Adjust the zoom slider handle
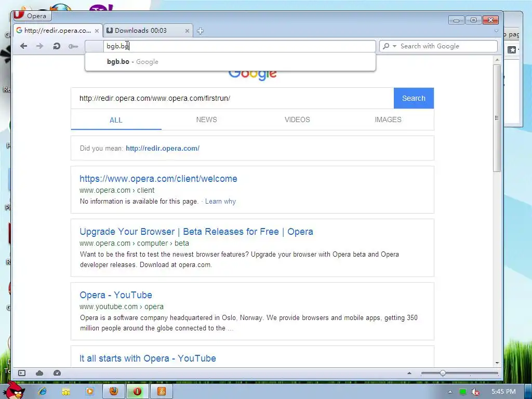532x399 pixels. [443, 373]
